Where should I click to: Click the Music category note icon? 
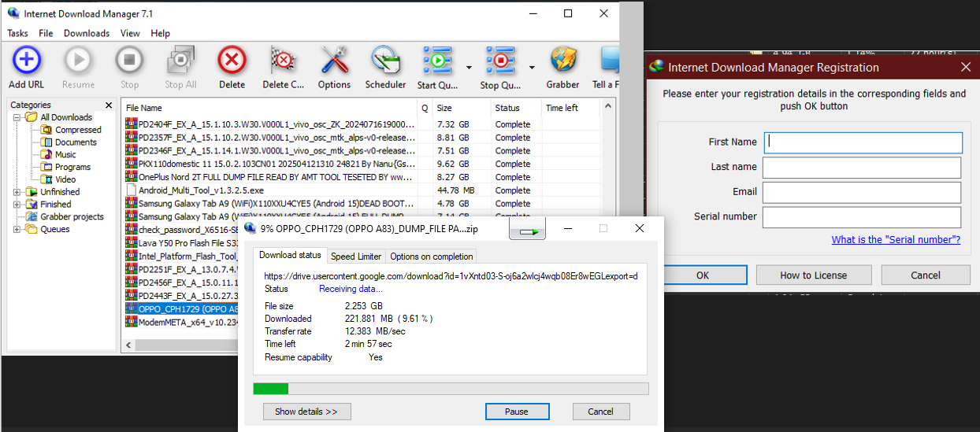[47, 155]
